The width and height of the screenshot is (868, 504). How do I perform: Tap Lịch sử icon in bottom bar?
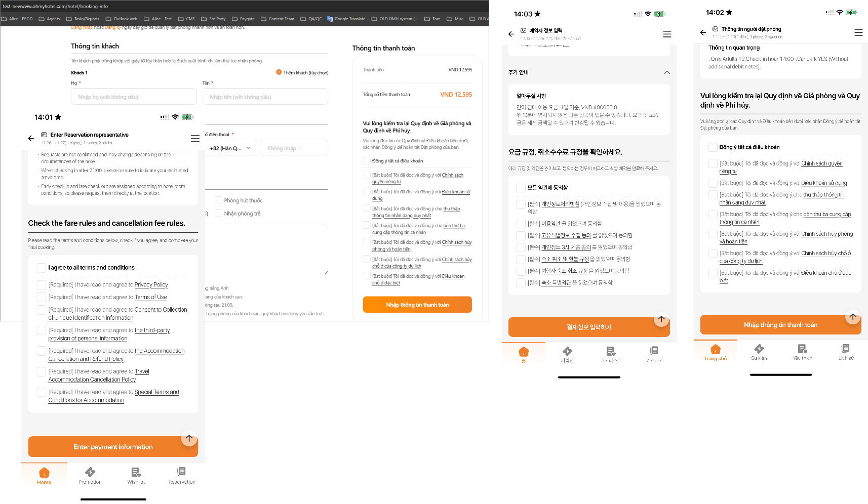coord(845,348)
